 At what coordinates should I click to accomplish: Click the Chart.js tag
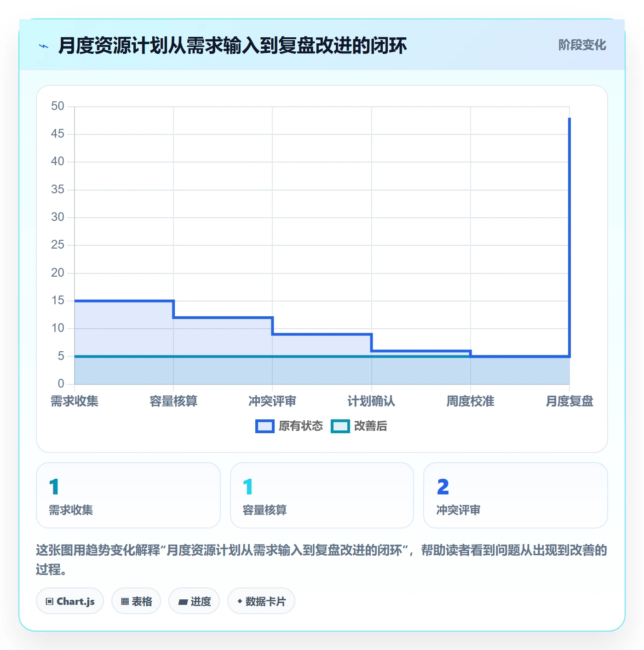click(70, 601)
